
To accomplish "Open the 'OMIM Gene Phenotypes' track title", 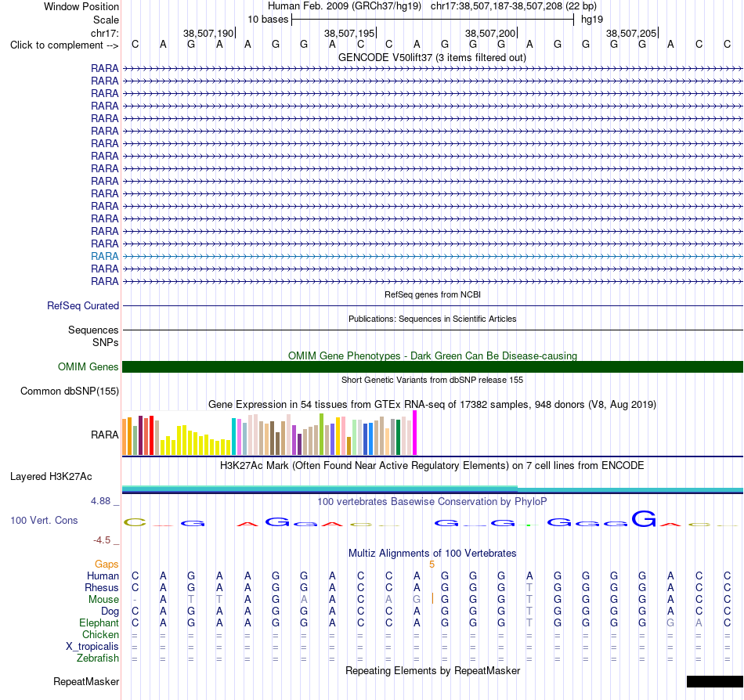I will (x=432, y=355).
